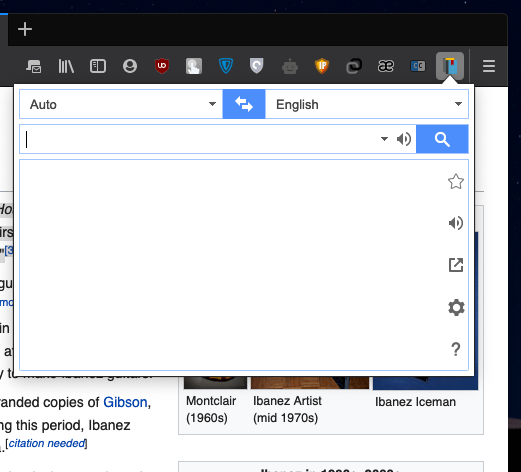Click the chain link extension icon

(x=354, y=66)
